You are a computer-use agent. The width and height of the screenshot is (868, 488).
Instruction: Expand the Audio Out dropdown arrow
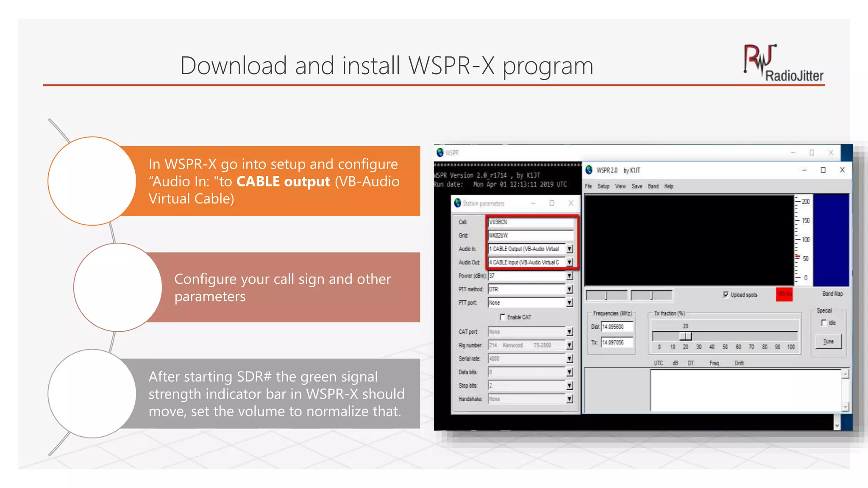tap(570, 263)
